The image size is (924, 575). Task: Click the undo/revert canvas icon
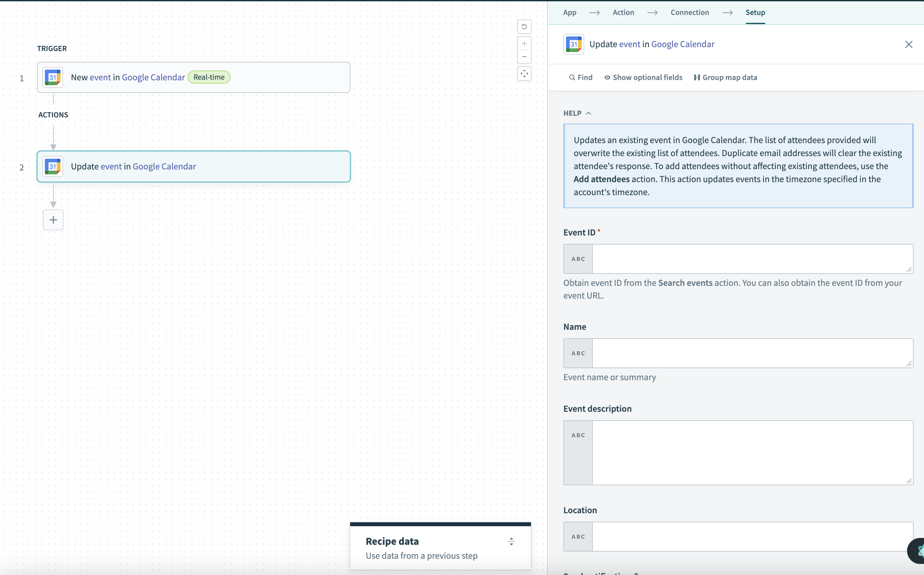(524, 27)
